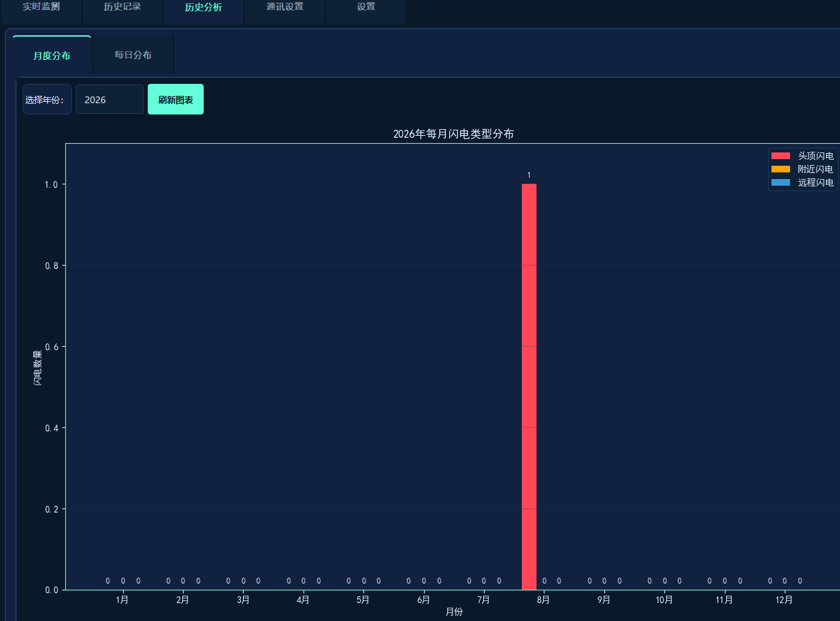Click the 4月 axis label
Image resolution: width=840 pixels, height=621 pixels.
pos(303,600)
